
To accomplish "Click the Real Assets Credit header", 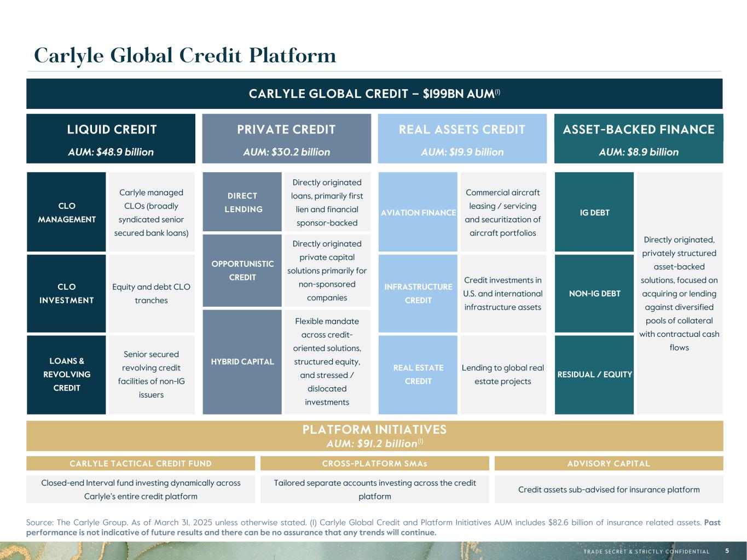I will click(462, 138).
